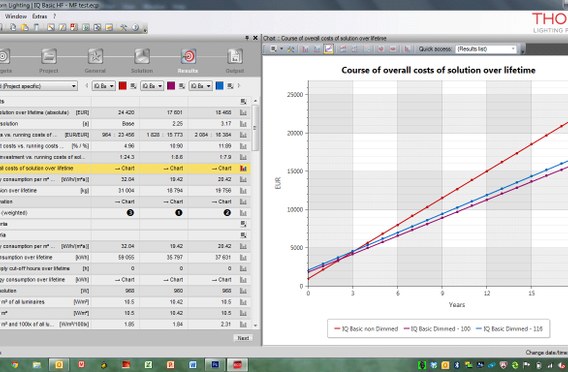Open the General step icon
Image resolution: width=568 pixels, height=372 pixels.
(x=95, y=57)
